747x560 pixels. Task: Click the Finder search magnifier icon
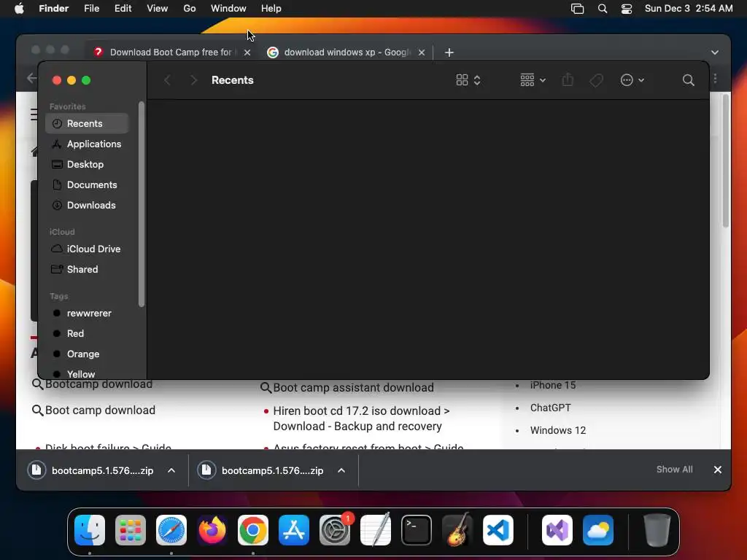pyautogui.click(x=689, y=80)
